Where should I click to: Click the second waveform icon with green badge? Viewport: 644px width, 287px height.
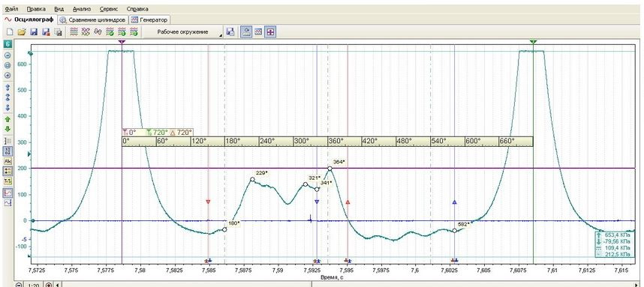(x=122, y=32)
